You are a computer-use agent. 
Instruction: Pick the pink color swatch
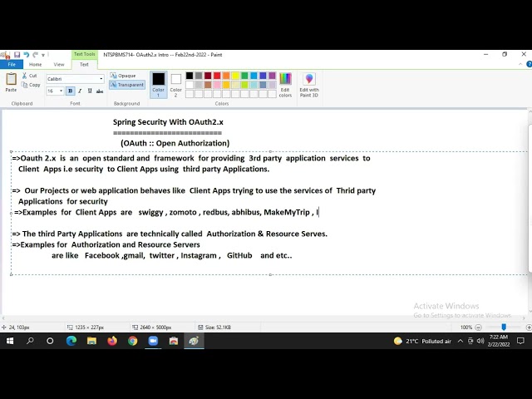tap(217, 85)
